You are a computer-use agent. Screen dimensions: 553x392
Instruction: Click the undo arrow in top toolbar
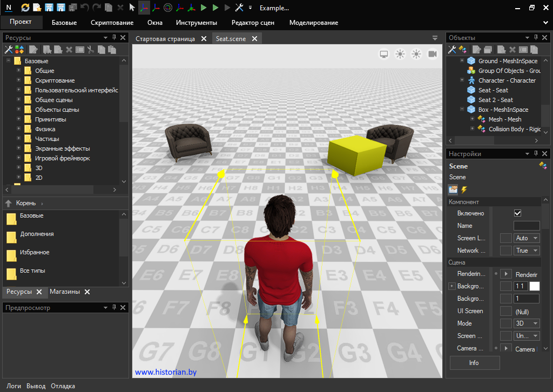(85, 8)
